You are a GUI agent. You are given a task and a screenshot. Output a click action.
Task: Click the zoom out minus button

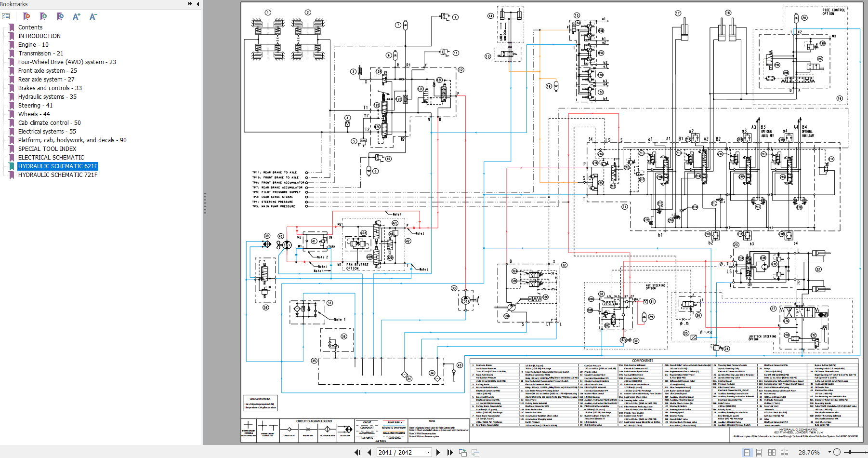(x=837, y=452)
